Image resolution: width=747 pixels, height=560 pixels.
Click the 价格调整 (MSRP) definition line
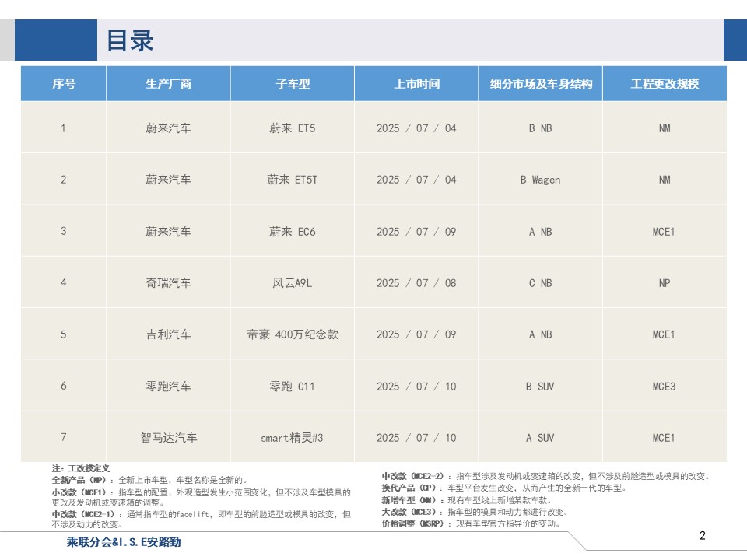[472, 523]
